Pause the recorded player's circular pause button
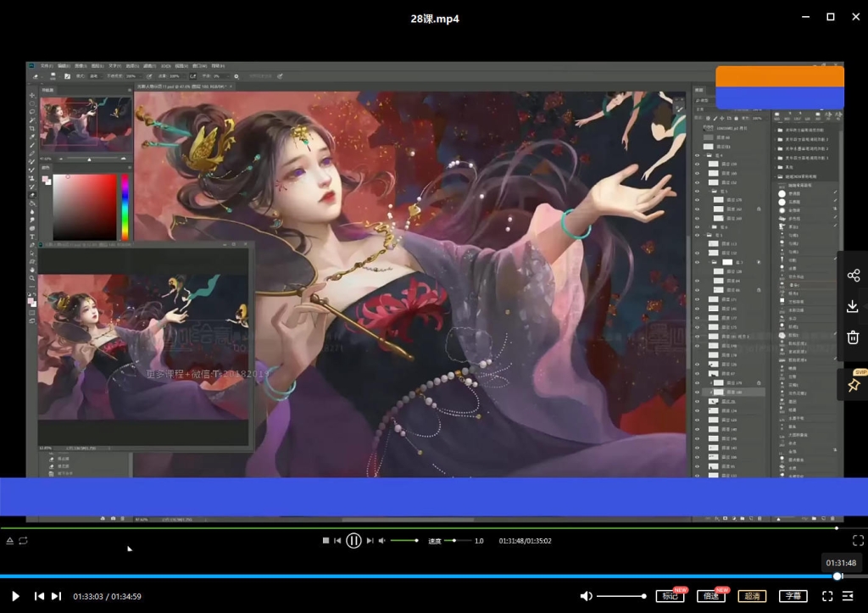This screenshot has width=868, height=613. pos(353,540)
